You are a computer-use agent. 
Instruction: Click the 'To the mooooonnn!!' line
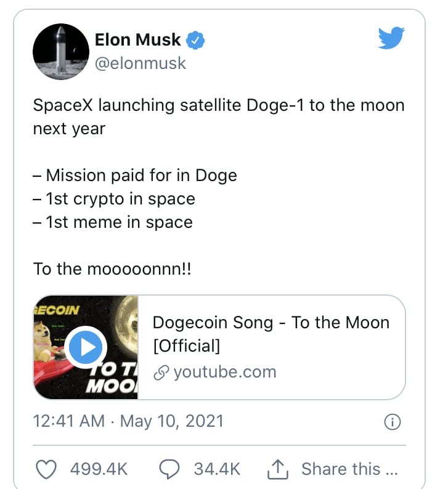point(112,269)
